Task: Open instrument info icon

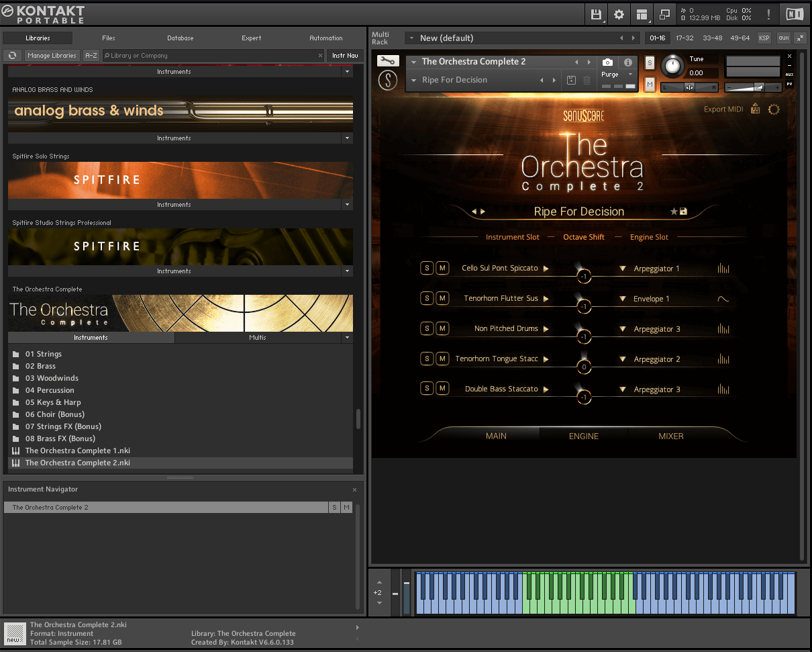Action: 628,62
